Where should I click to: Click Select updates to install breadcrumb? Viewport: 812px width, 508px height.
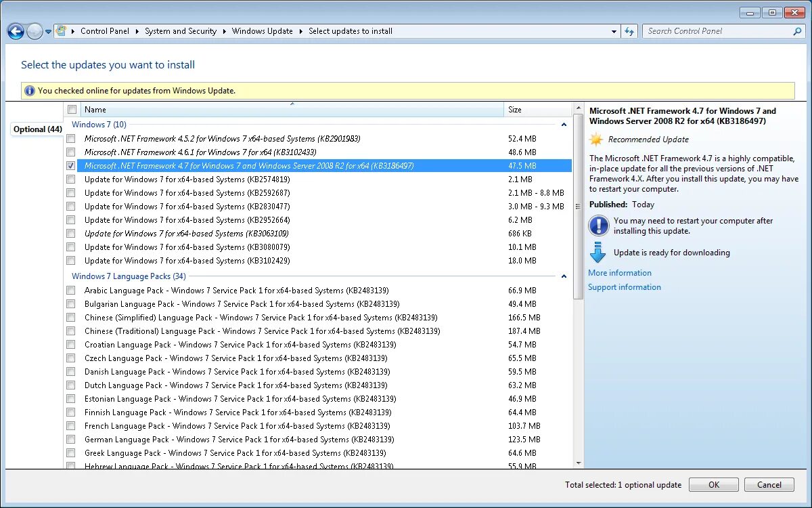coord(351,31)
